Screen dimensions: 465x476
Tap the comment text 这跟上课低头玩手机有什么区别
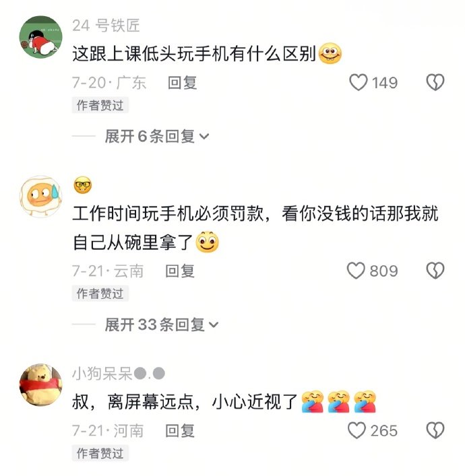(x=194, y=54)
